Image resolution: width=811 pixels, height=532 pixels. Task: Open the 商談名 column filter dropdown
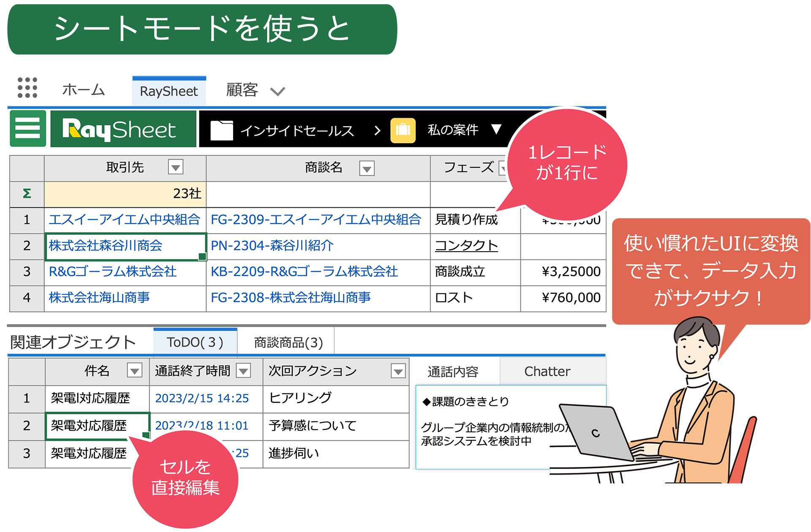[367, 168]
